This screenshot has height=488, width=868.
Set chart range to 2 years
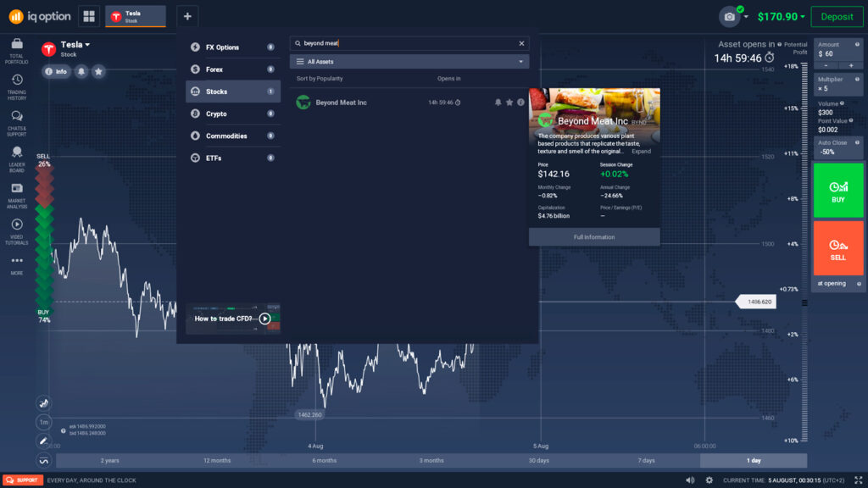tap(109, 460)
